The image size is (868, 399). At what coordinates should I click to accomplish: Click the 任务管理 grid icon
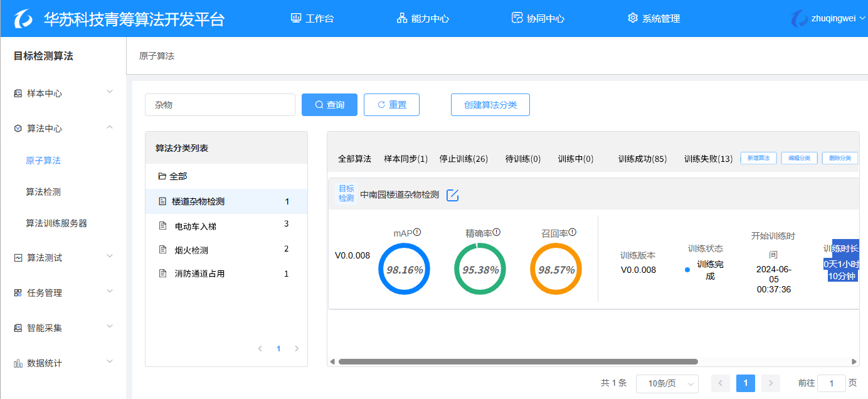click(18, 293)
